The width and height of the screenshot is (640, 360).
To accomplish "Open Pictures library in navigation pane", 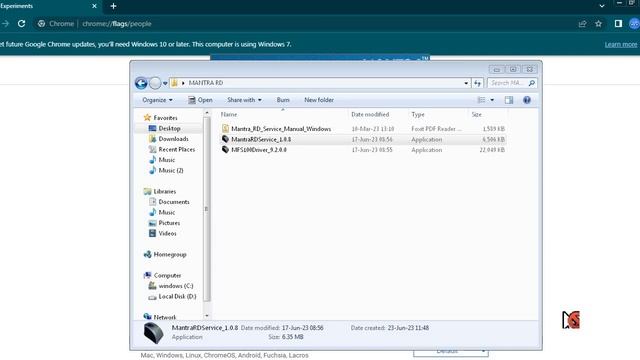I will [x=169, y=223].
